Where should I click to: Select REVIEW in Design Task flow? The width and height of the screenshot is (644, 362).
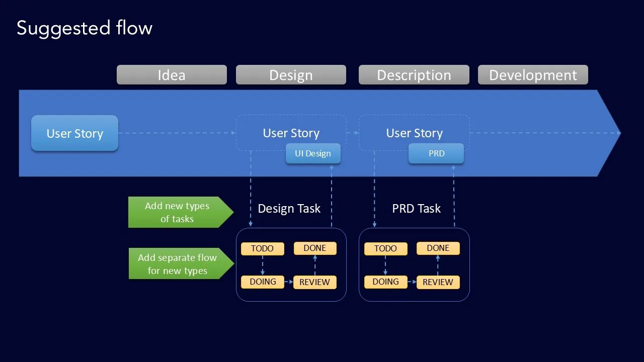click(x=314, y=282)
